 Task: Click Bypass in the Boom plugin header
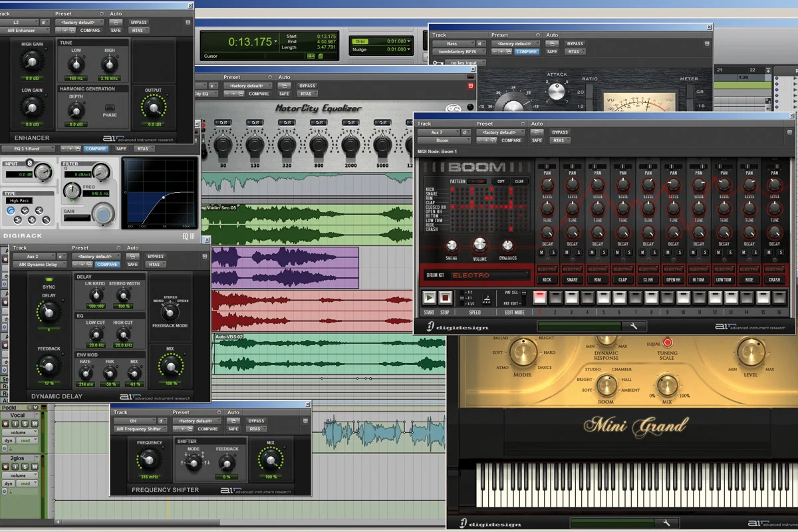560,132
